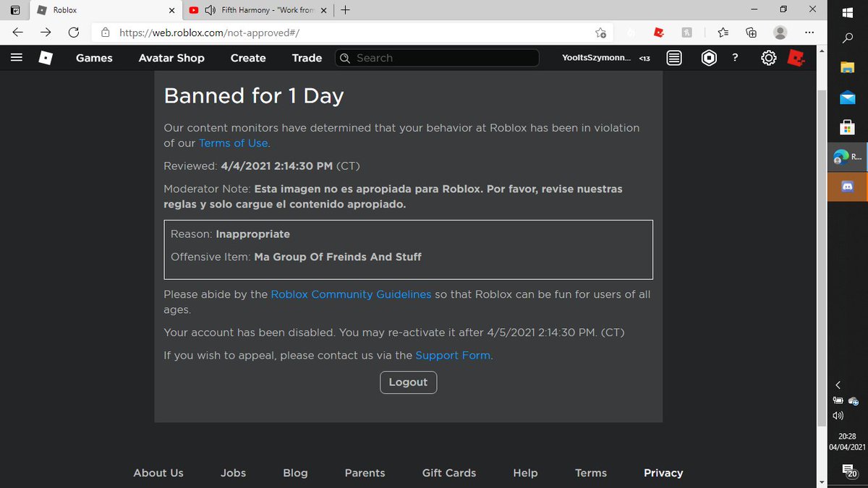Open Mail app from taskbar

(848, 97)
